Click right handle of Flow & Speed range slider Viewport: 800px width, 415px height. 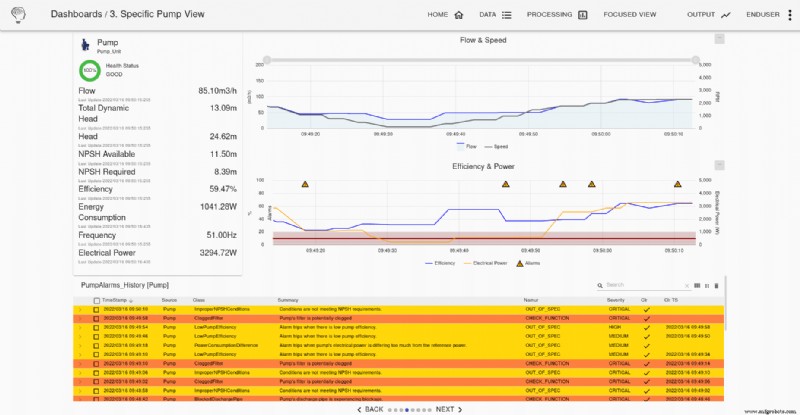[695, 60]
